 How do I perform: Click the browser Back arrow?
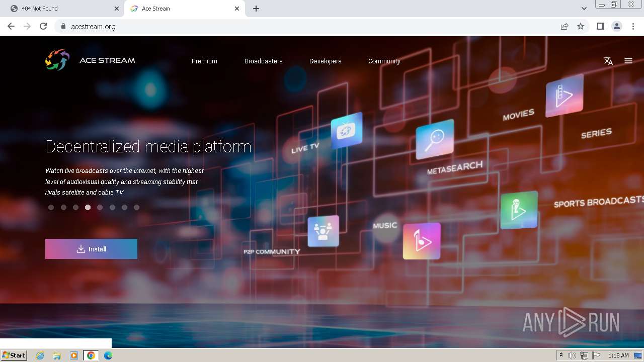[x=11, y=26]
